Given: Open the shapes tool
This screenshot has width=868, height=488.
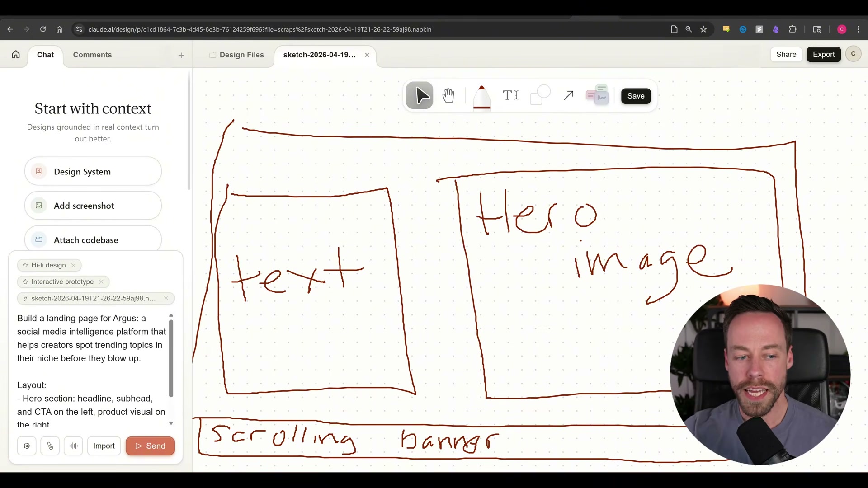Looking at the screenshot, I should [x=540, y=95].
